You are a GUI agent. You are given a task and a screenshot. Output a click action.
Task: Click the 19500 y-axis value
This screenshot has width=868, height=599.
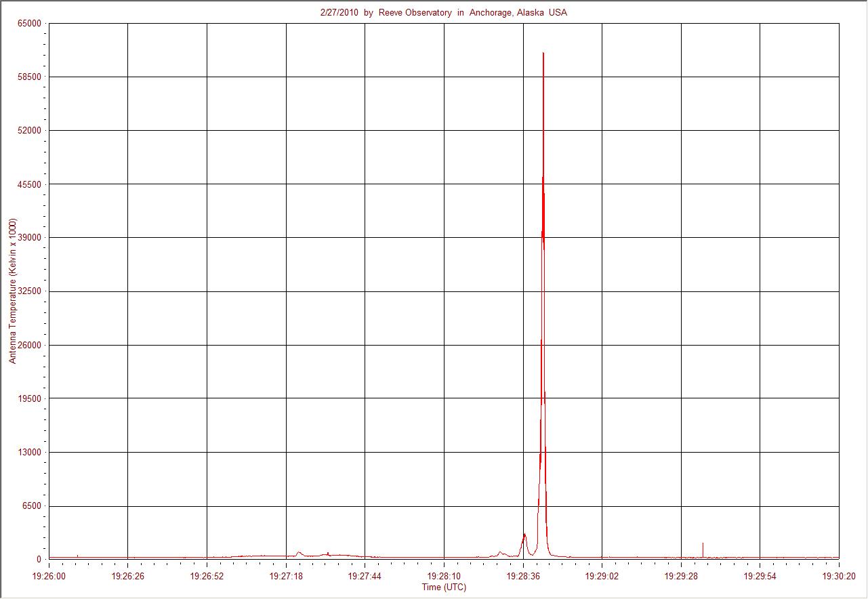point(30,398)
